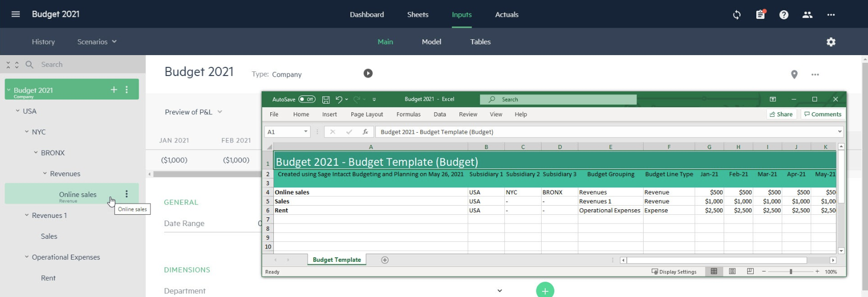Select the Budget Template sheet tab

337,260
